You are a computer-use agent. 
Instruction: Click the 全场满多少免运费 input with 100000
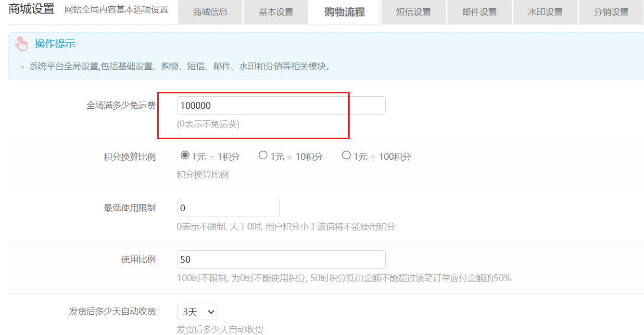pos(281,105)
